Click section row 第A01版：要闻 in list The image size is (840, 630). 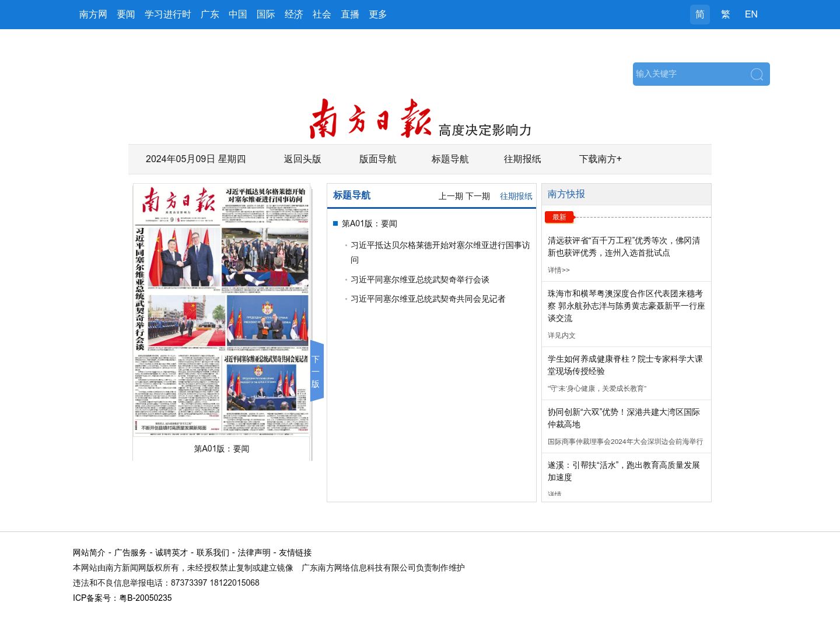[x=369, y=224]
